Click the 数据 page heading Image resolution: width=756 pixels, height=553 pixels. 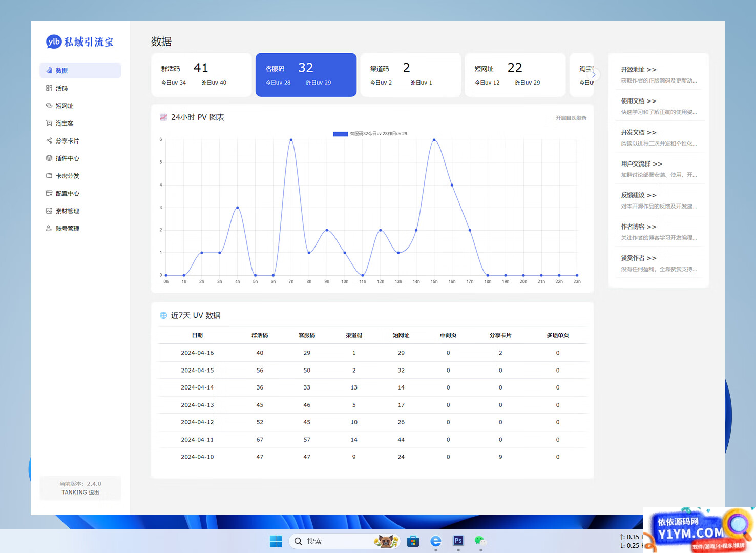pyautogui.click(x=161, y=42)
